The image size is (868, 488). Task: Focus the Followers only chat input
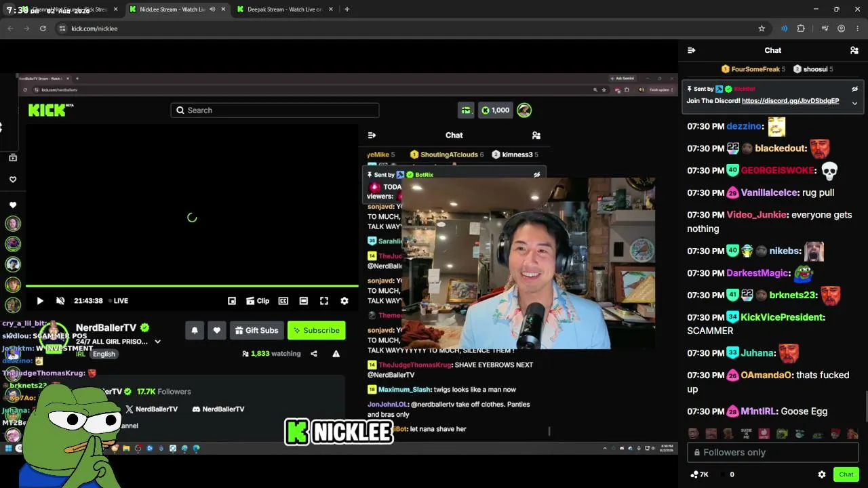point(773,452)
